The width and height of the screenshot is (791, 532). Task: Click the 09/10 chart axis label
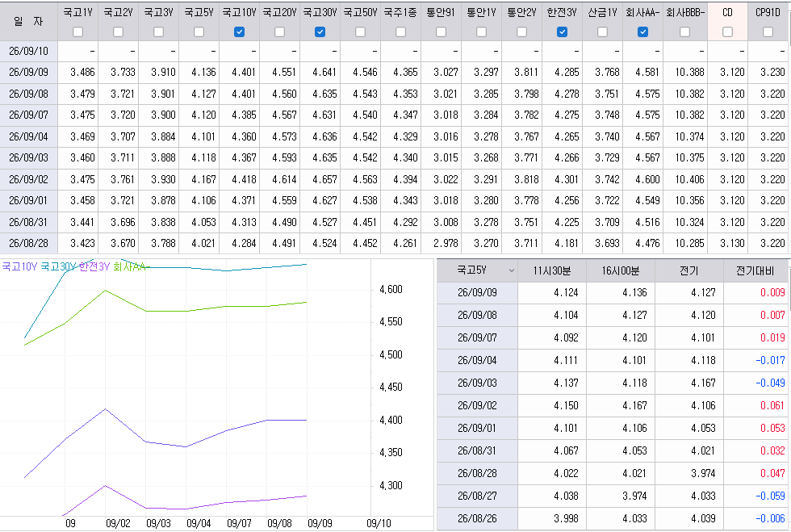click(x=379, y=523)
